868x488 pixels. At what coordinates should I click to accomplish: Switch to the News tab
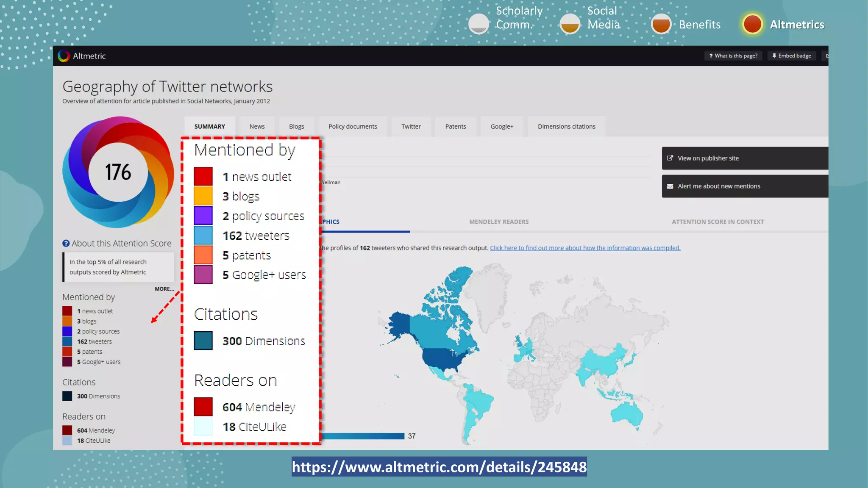click(257, 127)
